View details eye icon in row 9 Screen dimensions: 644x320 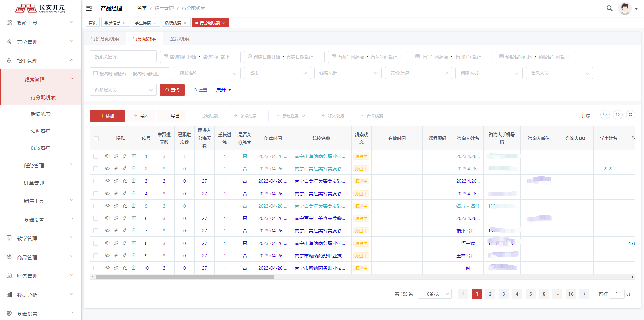[x=107, y=255]
